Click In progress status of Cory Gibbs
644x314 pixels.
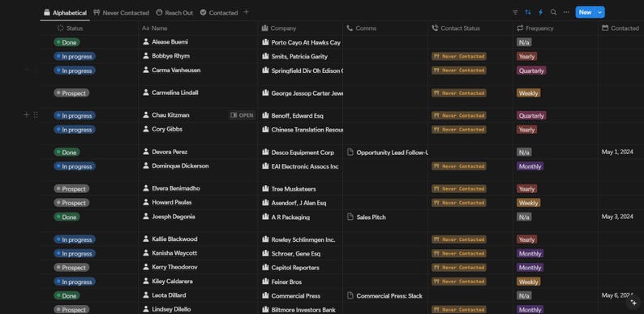(x=75, y=130)
